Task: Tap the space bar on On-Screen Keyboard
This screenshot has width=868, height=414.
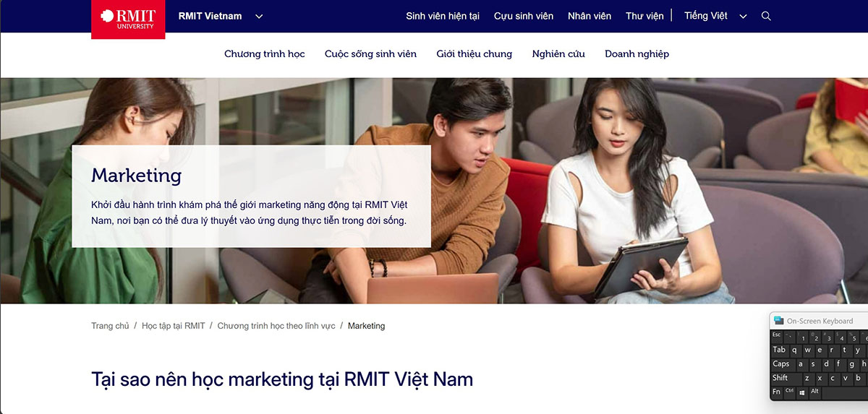Action: [845, 393]
